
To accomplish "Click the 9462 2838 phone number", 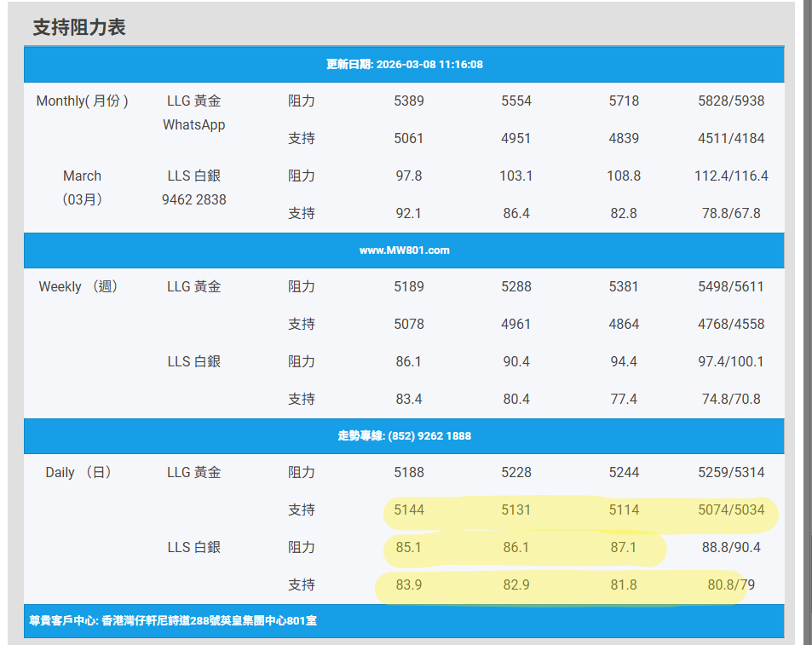I will click(193, 200).
